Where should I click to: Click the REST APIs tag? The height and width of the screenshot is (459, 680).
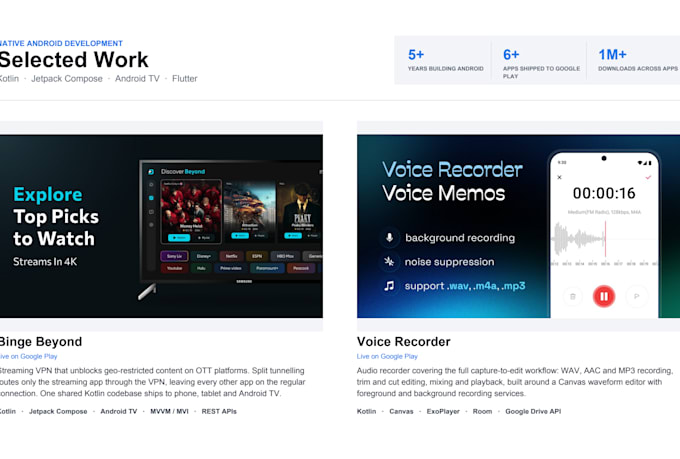coord(219,411)
